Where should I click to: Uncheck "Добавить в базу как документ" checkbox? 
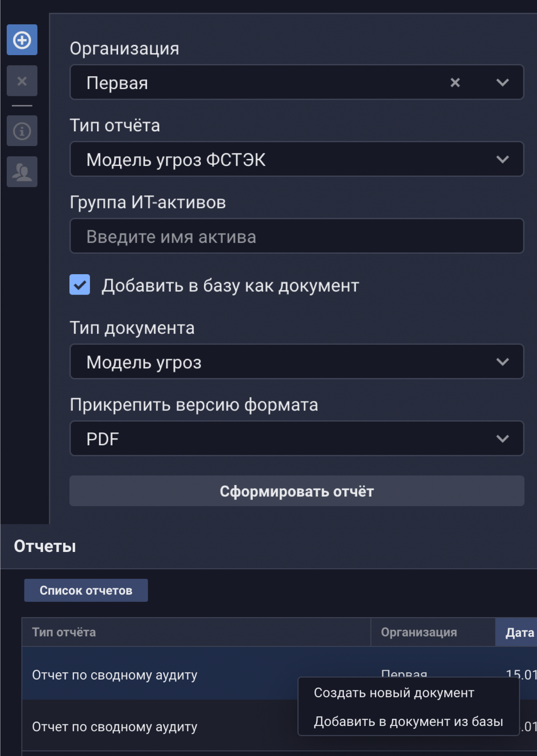point(80,285)
